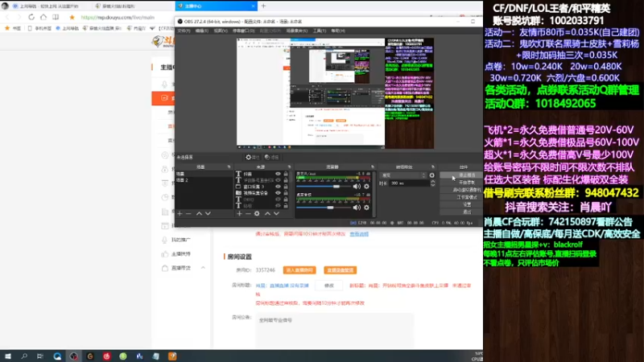The width and height of the screenshot is (644, 362).
Task: Mute the 桌面音频 channel speaker icon
Action: coord(357,208)
